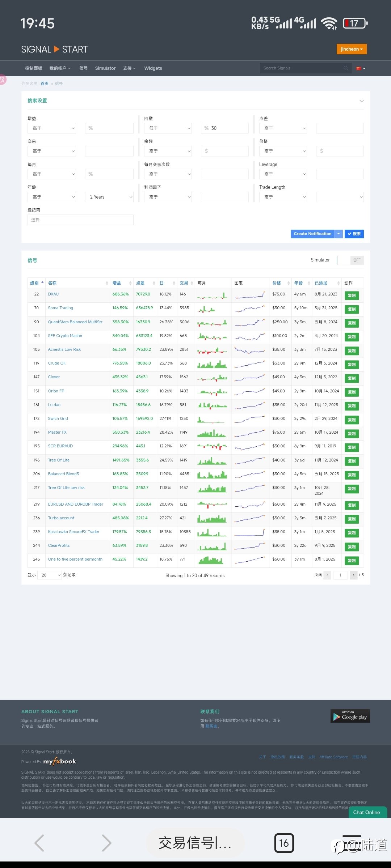Click 复制 button for Master FX
Viewport: 391px width, 868px height.
point(352,434)
